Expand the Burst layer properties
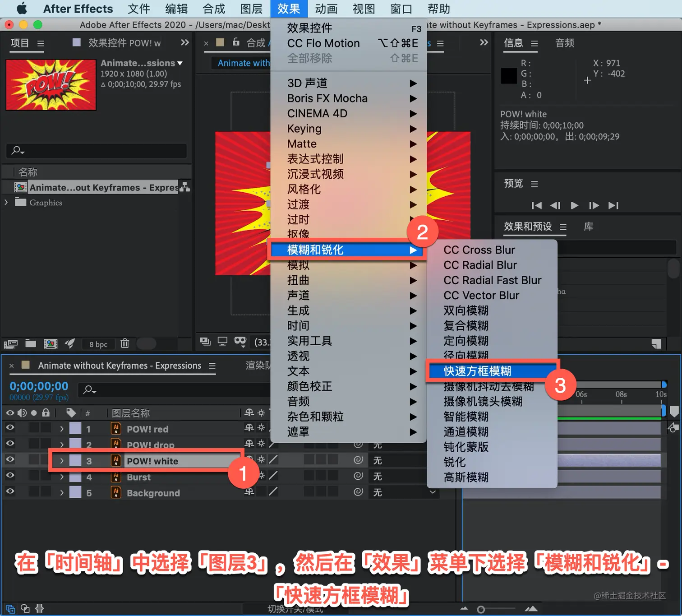Viewport: 682px width, 616px height. (x=62, y=477)
